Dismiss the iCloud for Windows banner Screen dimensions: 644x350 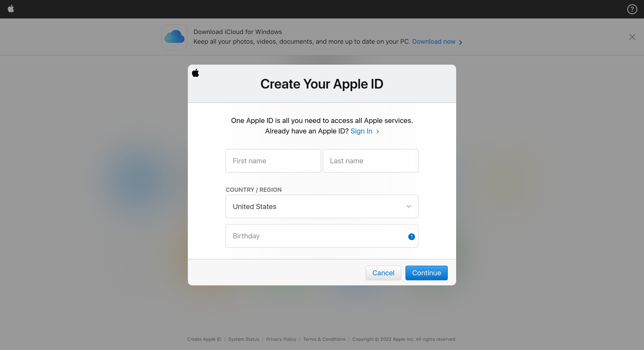click(x=632, y=37)
